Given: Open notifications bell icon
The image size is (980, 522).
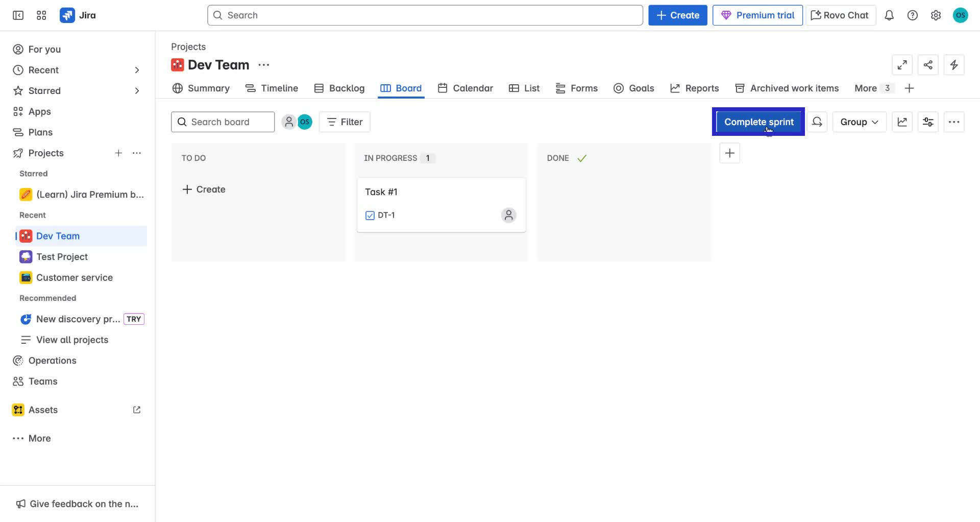Looking at the screenshot, I should 889,15.
